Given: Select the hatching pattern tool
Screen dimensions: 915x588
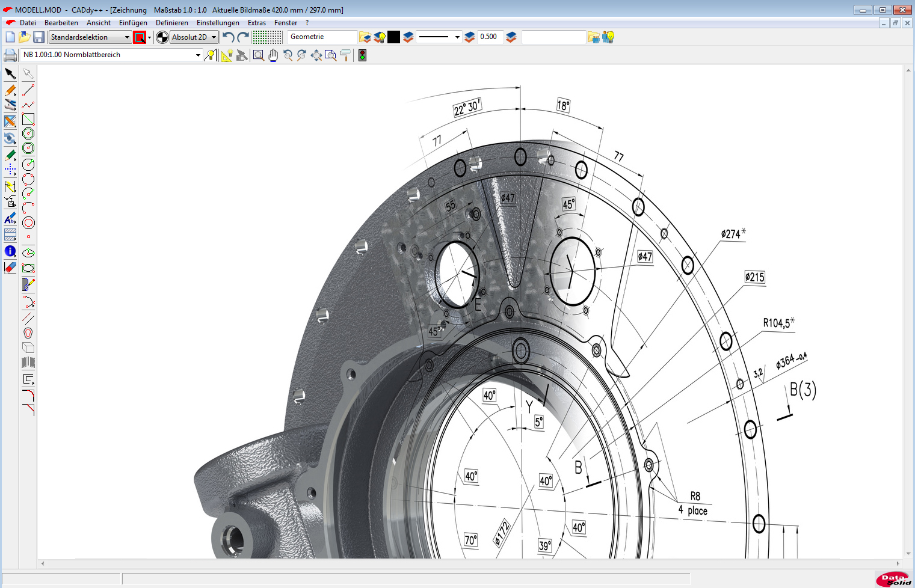Looking at the screenshot, I should point(10,235).
